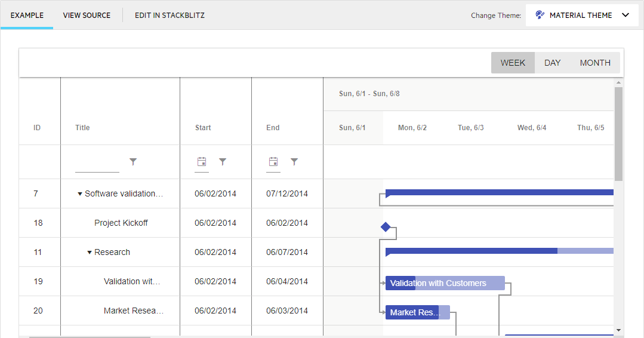This screenshot has width=644, height=338.
Task: Switch timeline to Day view
Action: tap(552, 63)
